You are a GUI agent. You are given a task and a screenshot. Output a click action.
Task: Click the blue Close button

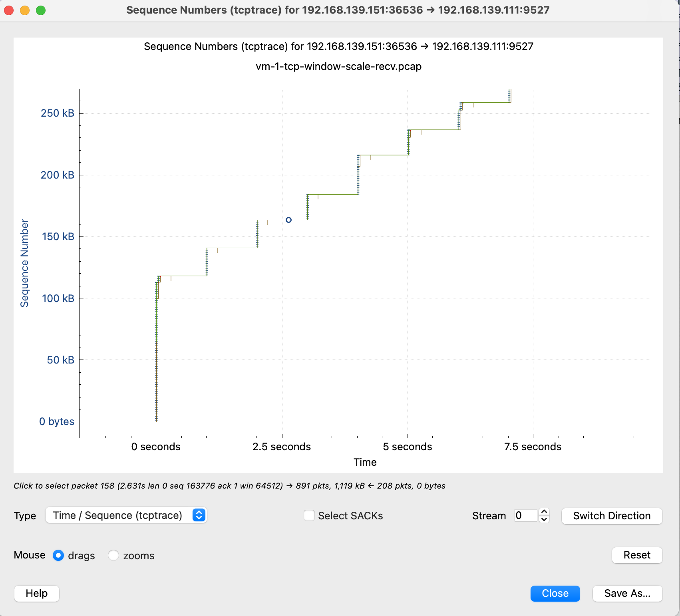(x=555, y=593)
